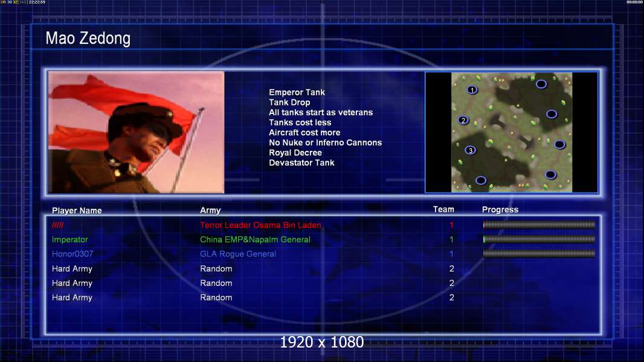The width and height of the screenshot is (644, 362).
Task: Click the "Devastator Tank" feature line
Action: pos(301,163)
